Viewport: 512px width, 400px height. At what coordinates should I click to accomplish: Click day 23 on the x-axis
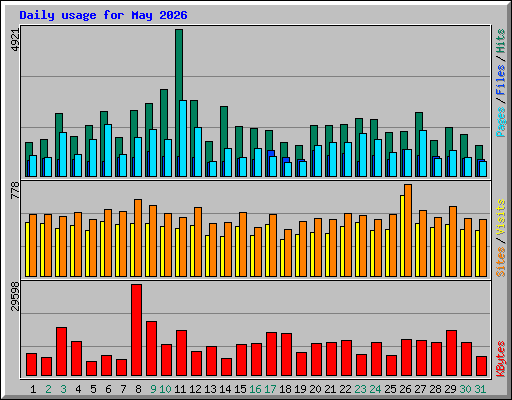point(360,389)
